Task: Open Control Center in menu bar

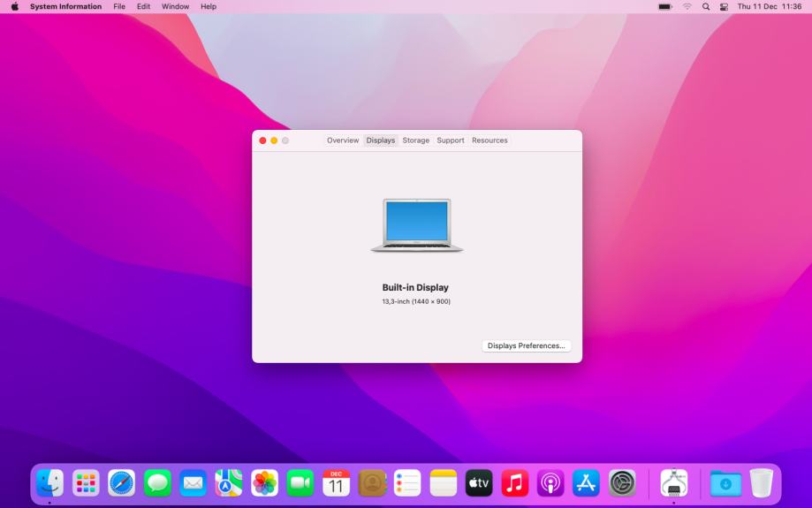Action: (723, 7)
